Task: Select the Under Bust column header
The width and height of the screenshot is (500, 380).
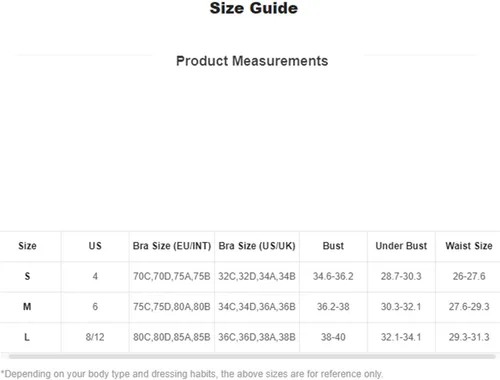Action: click(401, 246)
